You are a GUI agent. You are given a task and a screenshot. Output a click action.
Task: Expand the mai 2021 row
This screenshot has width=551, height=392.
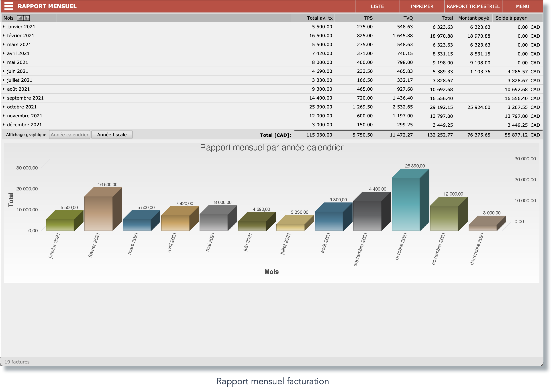[3, 62]
